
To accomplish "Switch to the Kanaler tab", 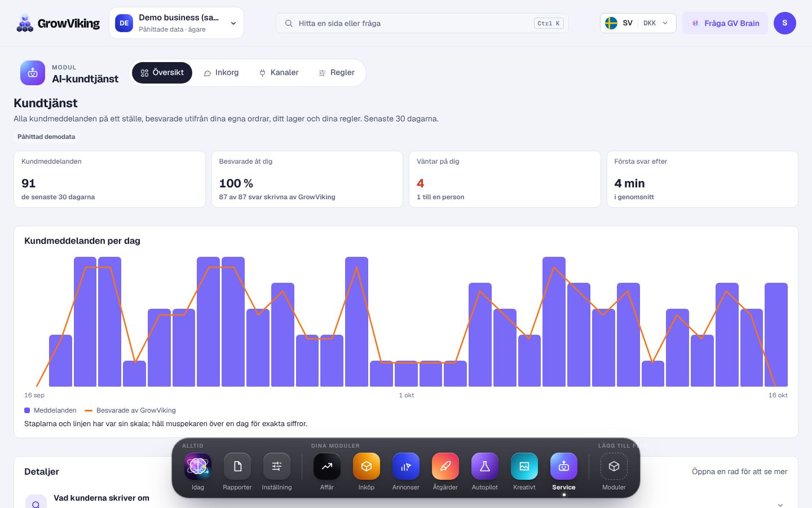I will (279, 73).
